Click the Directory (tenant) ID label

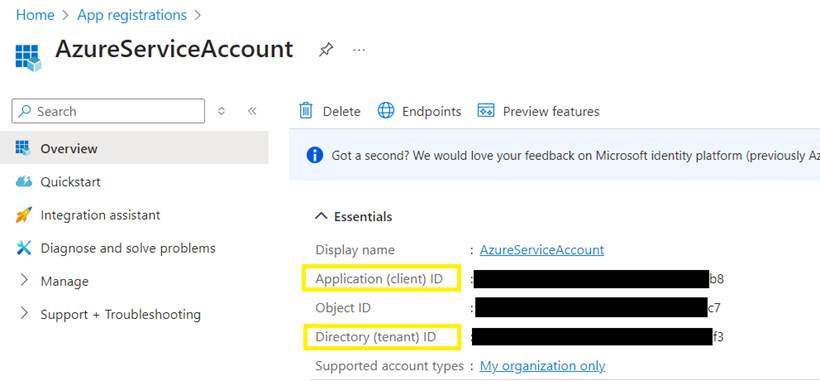point(375,337)
